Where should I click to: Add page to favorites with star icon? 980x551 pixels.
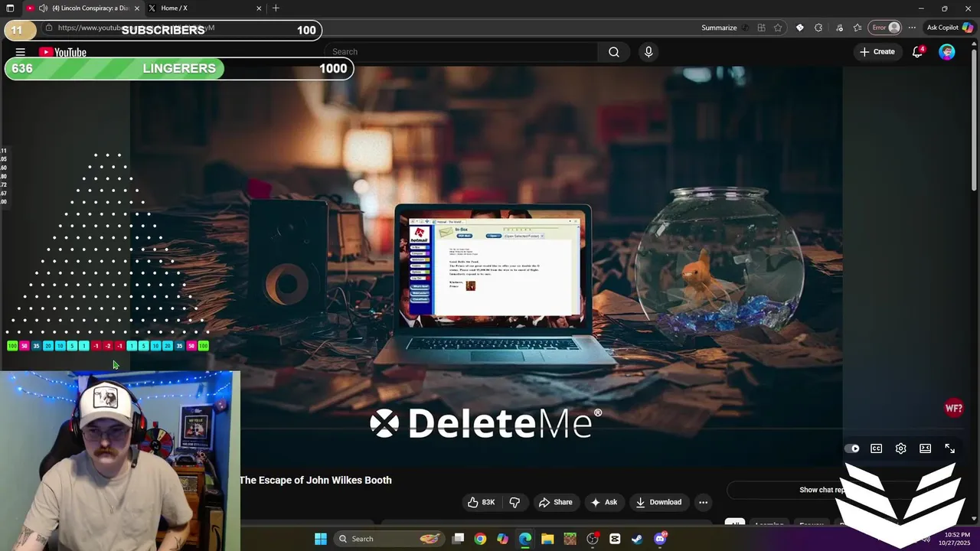778,28
